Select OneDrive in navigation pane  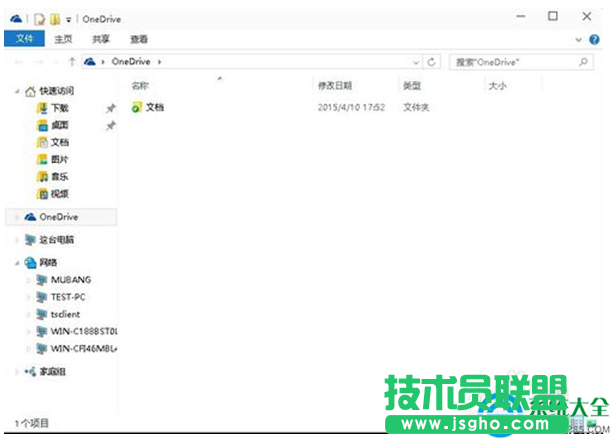pos(59,217)
